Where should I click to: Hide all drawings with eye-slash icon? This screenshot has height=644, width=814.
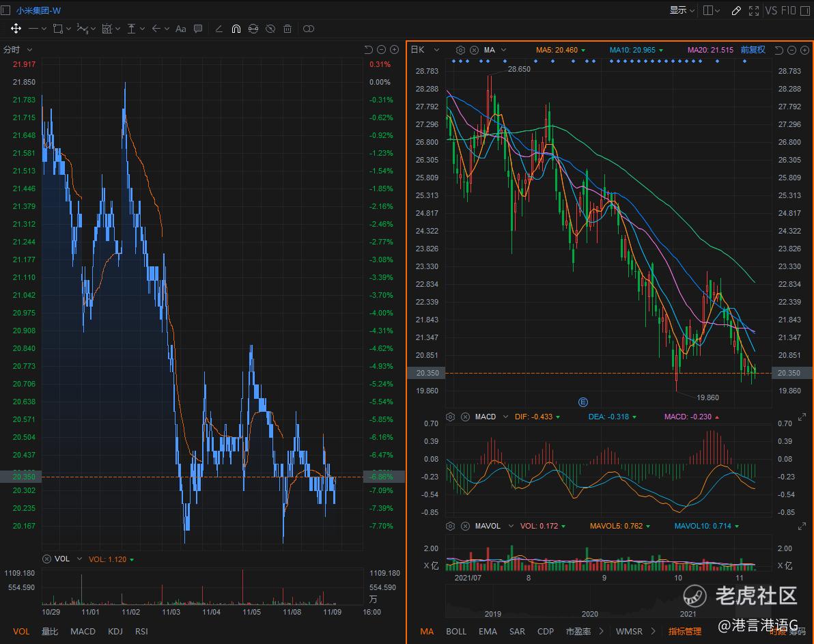pos(270,29)
